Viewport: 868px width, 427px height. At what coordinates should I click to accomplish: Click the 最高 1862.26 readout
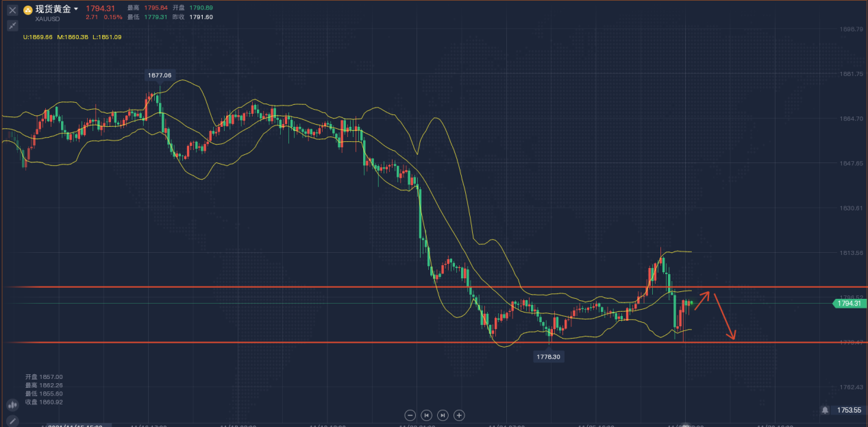coord(44,385)
